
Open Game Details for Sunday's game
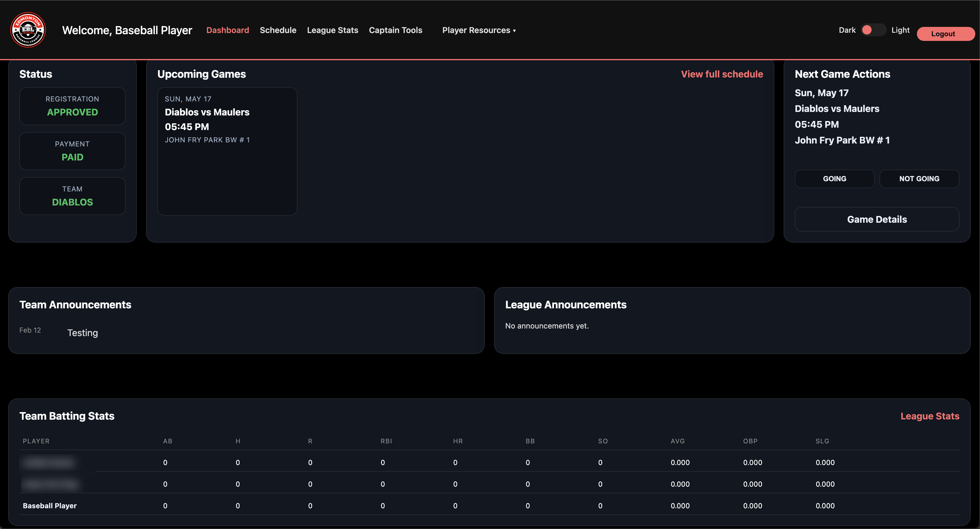[877, 219]
